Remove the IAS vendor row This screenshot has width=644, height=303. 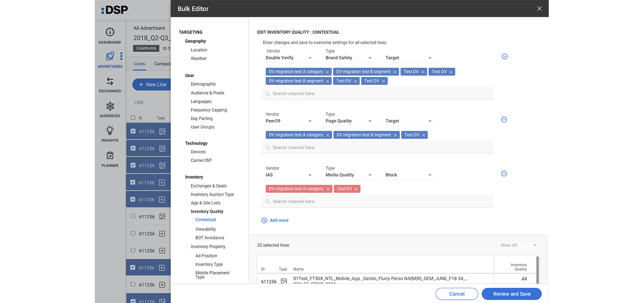pyautogui.click(x=504, y=174)
